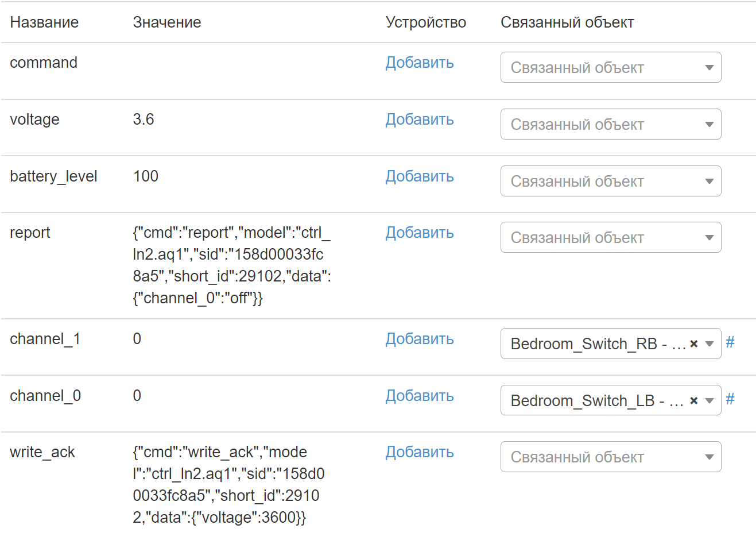This screenshot has width=756, height=544.
Task: Open the linked object dropdown for battery_level
Action: pos(610,182)
